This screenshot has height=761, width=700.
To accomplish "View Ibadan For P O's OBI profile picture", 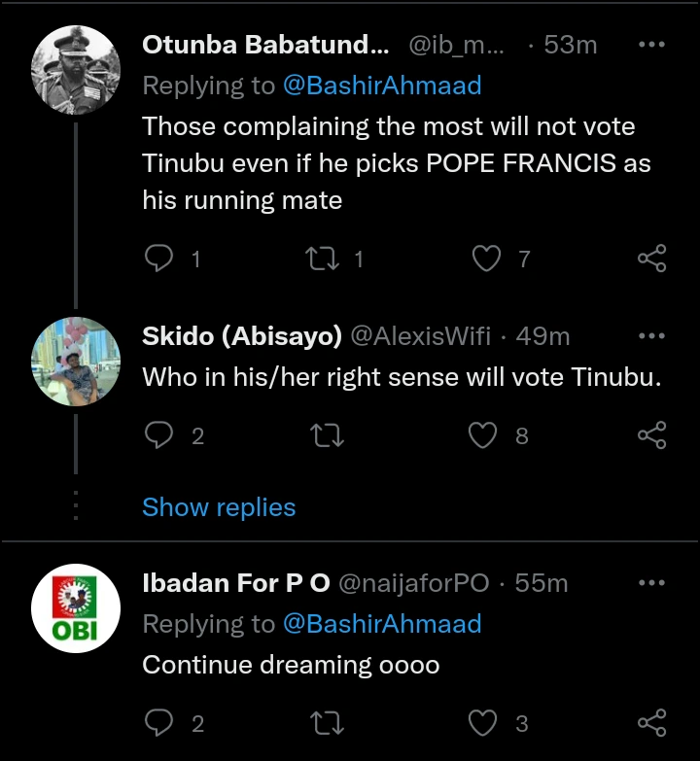I will (76, 608).
